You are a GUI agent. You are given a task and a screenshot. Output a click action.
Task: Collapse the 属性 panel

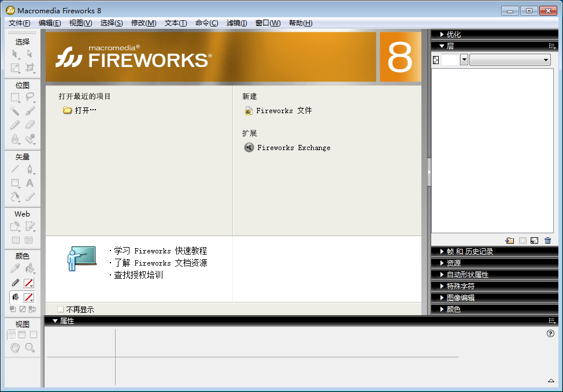tap(55, 320)
